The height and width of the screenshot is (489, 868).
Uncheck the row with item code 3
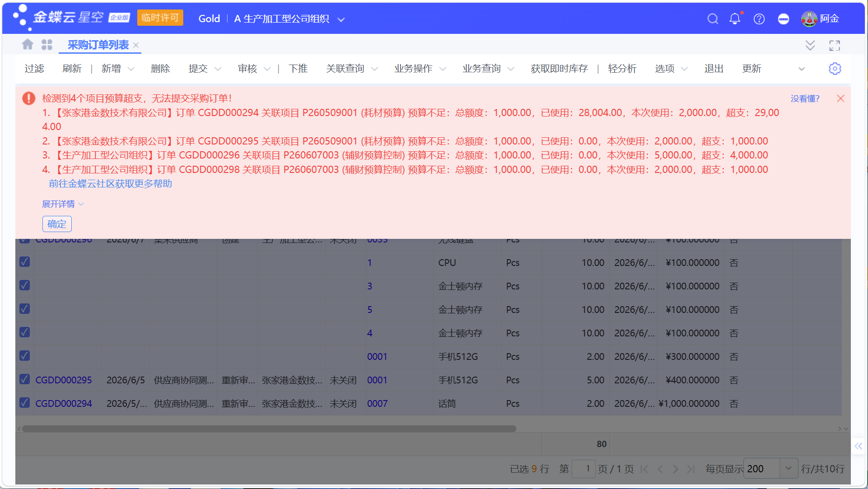click(25, 285)
